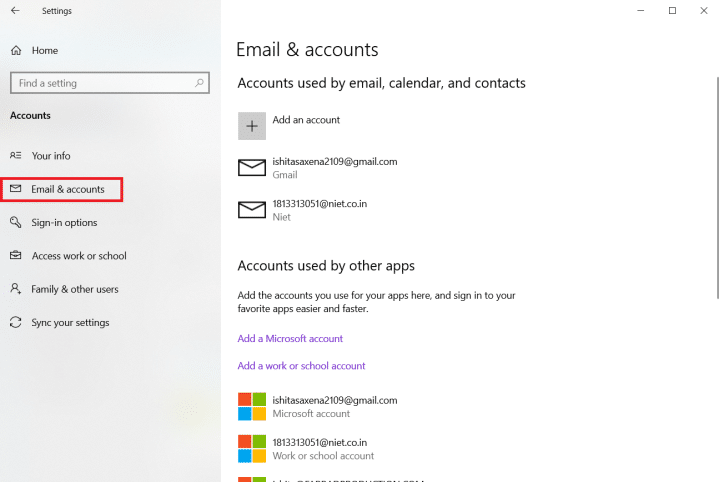Navigate to Family & other users

(x=75, y=290)
